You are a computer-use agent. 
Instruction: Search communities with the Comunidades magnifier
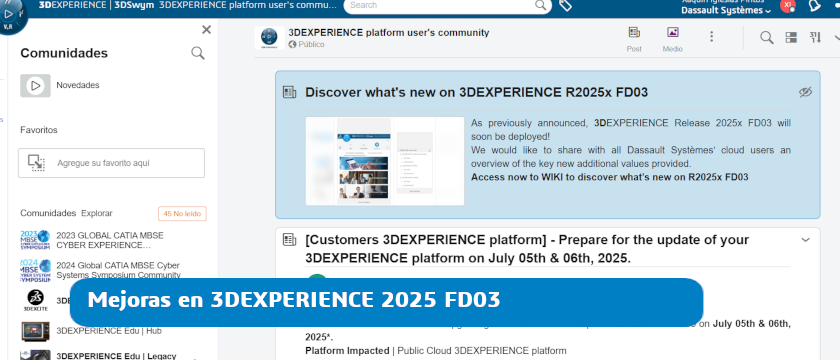tap(198, 53)
